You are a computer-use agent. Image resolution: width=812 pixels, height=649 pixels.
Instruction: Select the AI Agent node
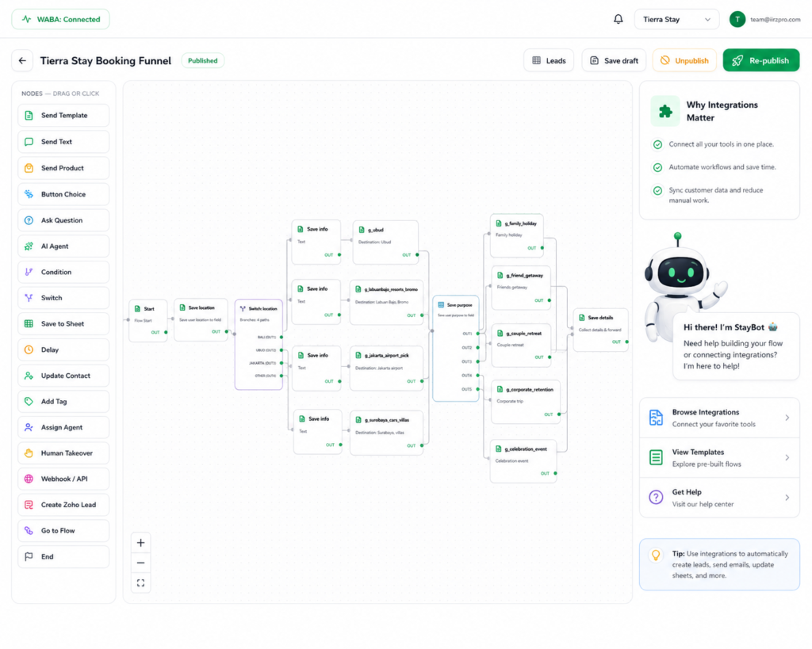tap(63, 246)
